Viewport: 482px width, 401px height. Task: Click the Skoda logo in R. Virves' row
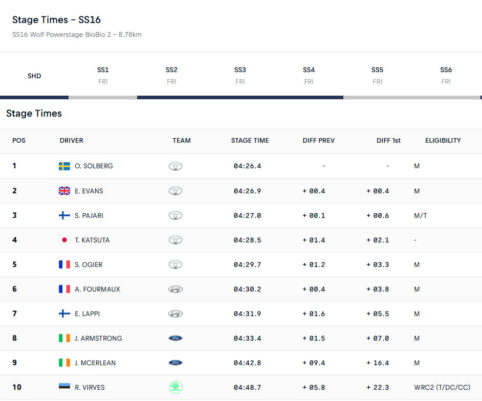click(175, 387)
